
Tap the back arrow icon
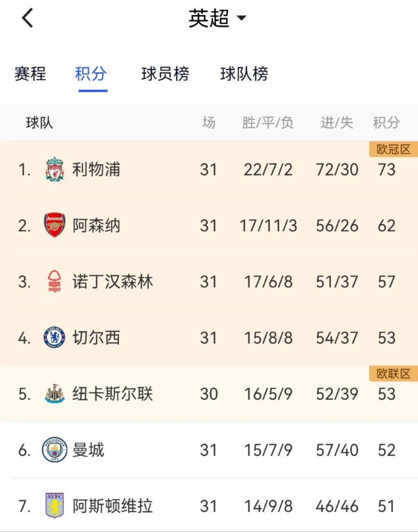point(27,18)
